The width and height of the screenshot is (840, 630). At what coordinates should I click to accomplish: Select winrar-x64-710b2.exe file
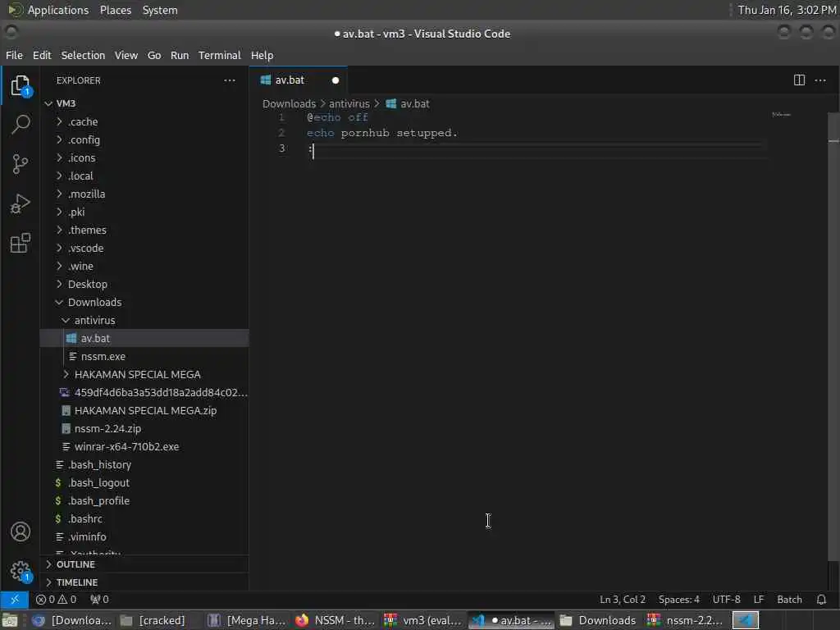point(144,447)
